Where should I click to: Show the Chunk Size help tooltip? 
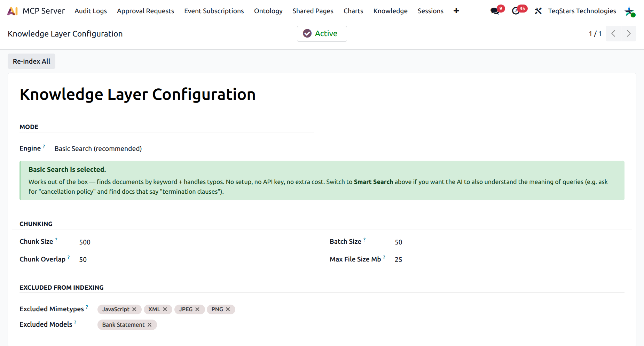tap(56, 240)
